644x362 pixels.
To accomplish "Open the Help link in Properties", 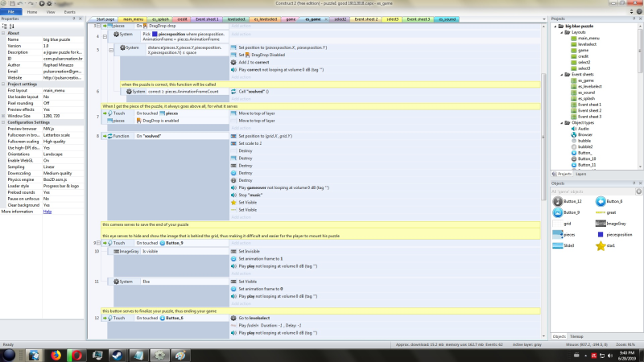I will coord(47,212).
